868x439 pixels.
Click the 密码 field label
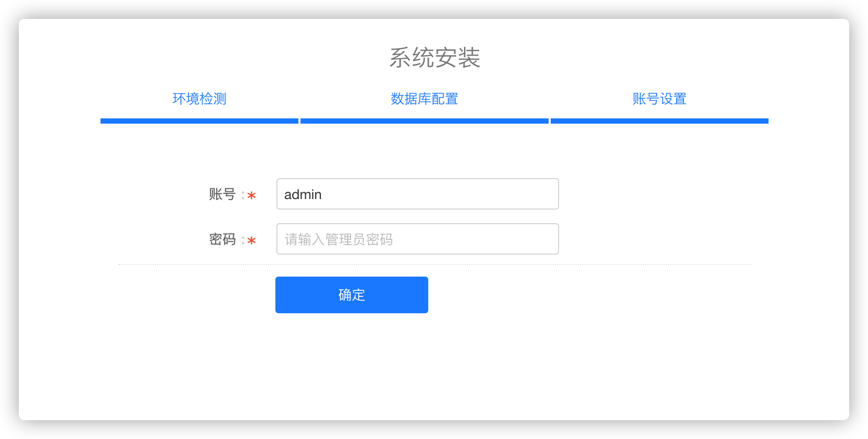(x=222, y=239)
